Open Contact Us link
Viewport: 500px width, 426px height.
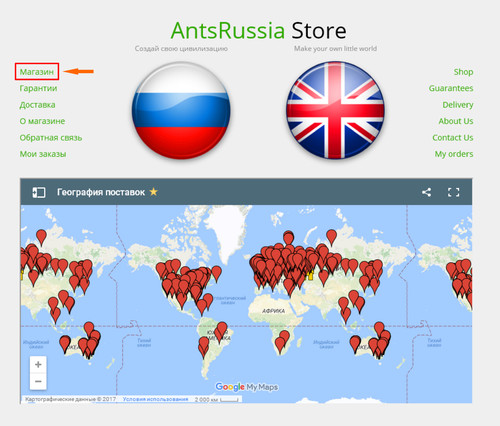click(453, 137)
